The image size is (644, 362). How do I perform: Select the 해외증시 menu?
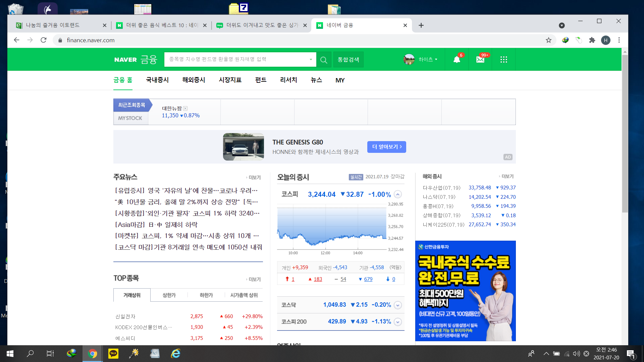click(x=194, y=80)
